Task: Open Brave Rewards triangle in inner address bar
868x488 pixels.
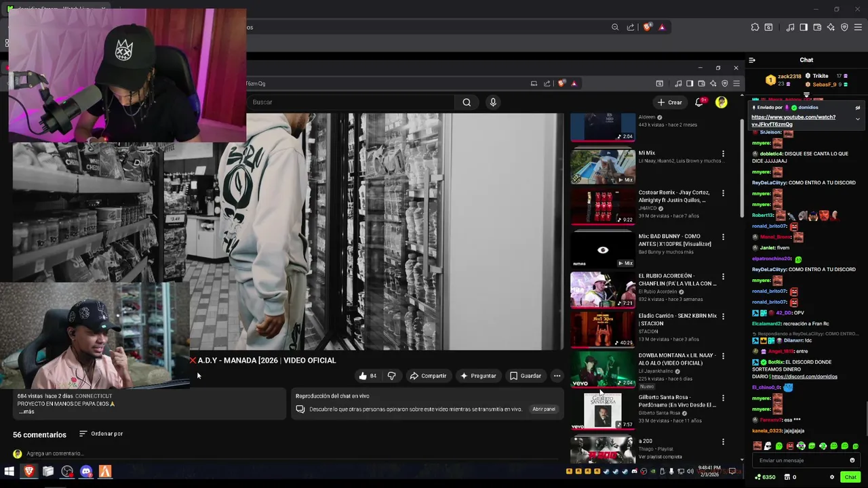Action: point(574,83)
